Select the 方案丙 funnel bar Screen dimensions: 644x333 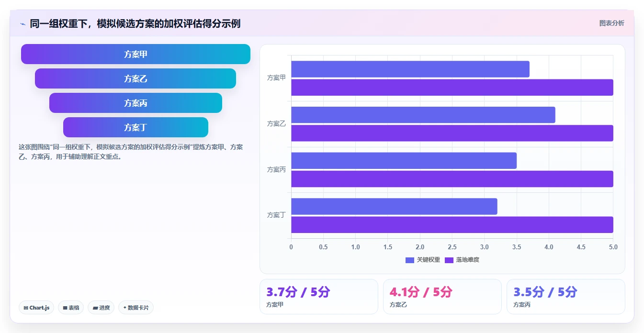coord(136,103)
